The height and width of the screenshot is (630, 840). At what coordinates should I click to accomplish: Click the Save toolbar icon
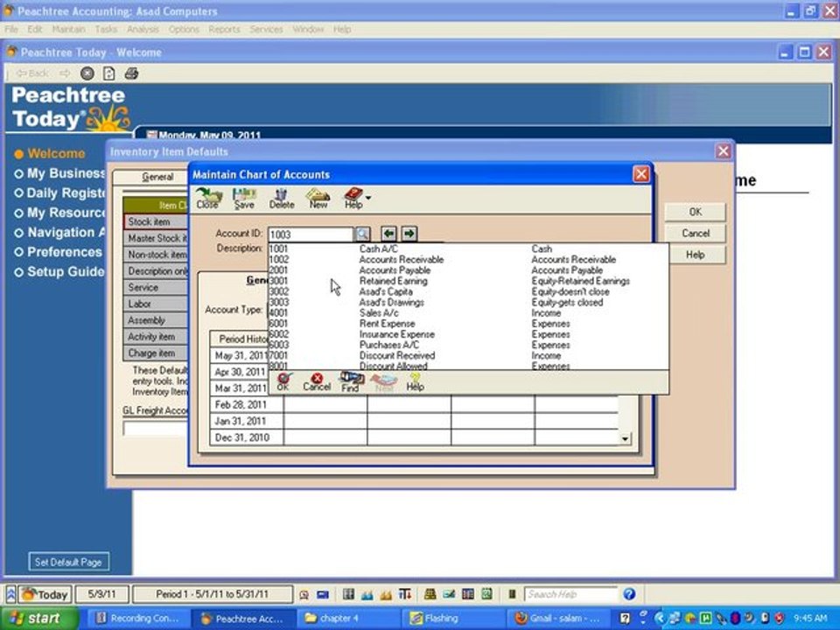[244, 199]
